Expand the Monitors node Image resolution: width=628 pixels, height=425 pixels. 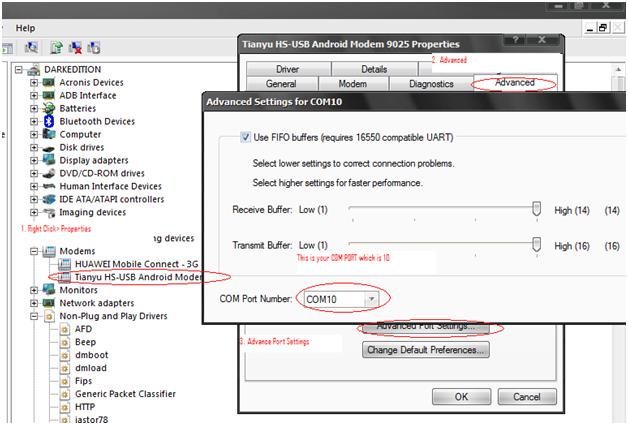(34, 290)
